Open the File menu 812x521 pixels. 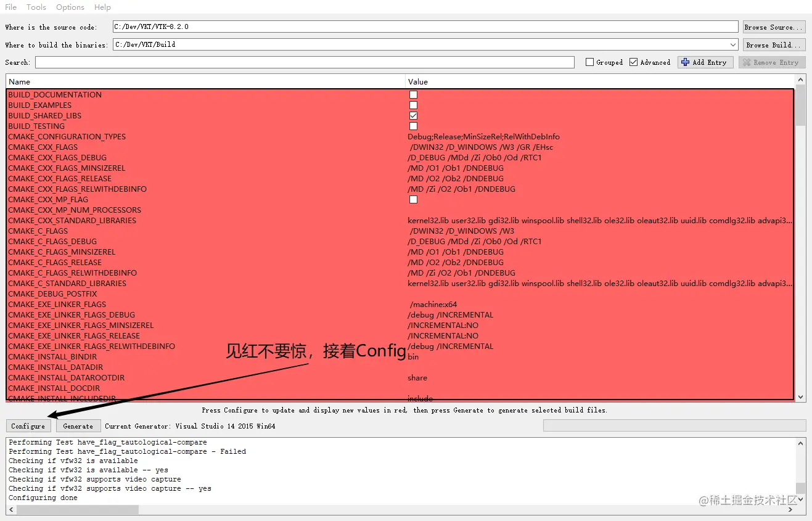[11, 7]
